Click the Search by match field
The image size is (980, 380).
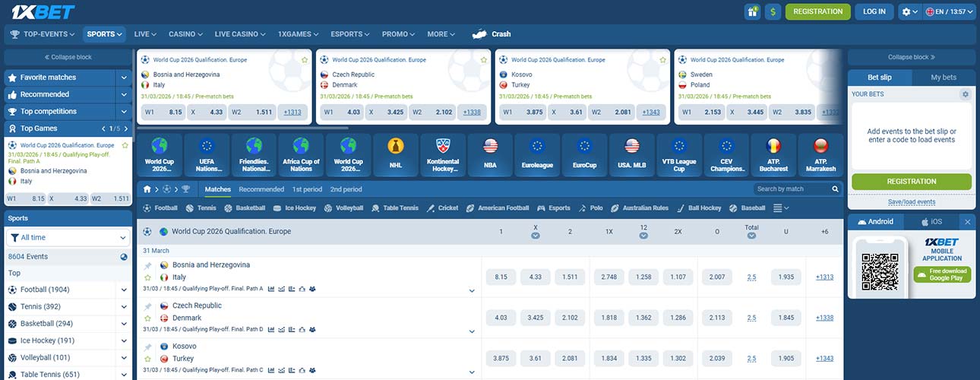792,189
